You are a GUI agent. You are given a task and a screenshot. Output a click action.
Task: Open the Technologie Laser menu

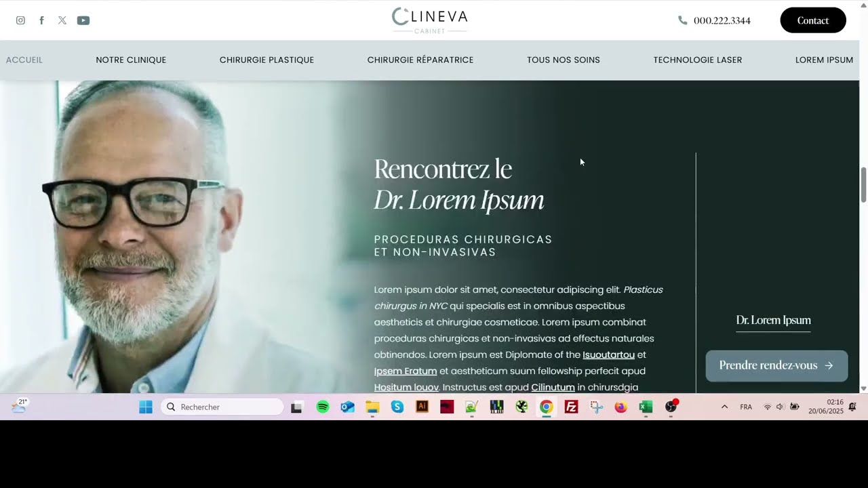(x=698, y=60)
